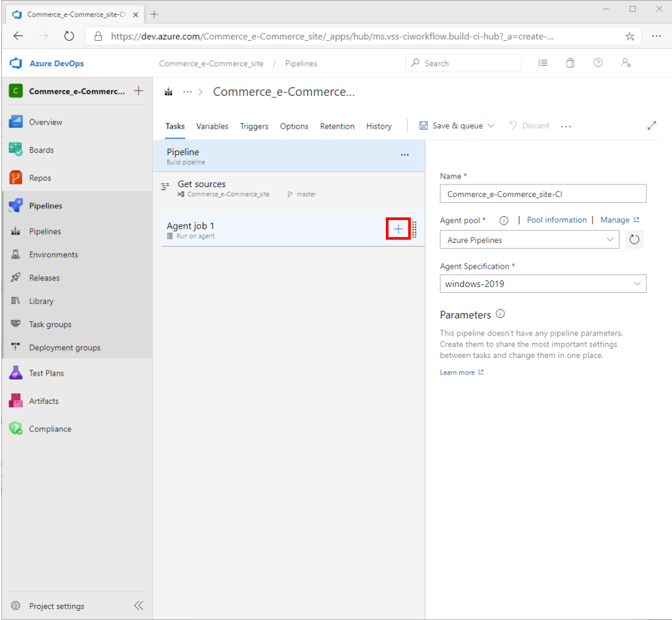Collapse the left sidebar with double chevron

pyautogui.click(x=138, y=606)
